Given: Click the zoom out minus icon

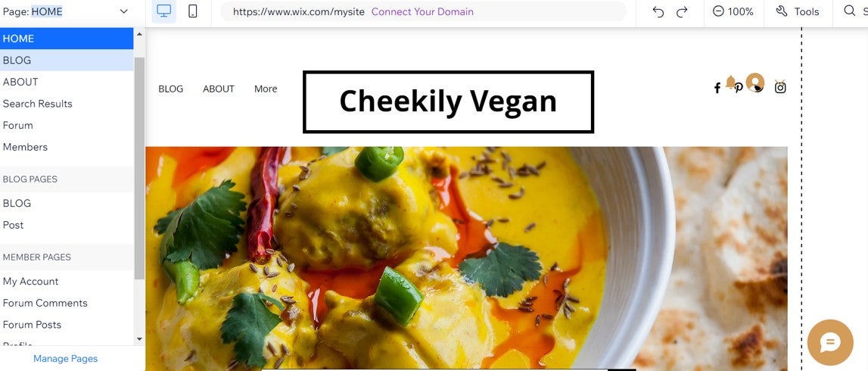Looking at the screenshot, I should (718, 11).
